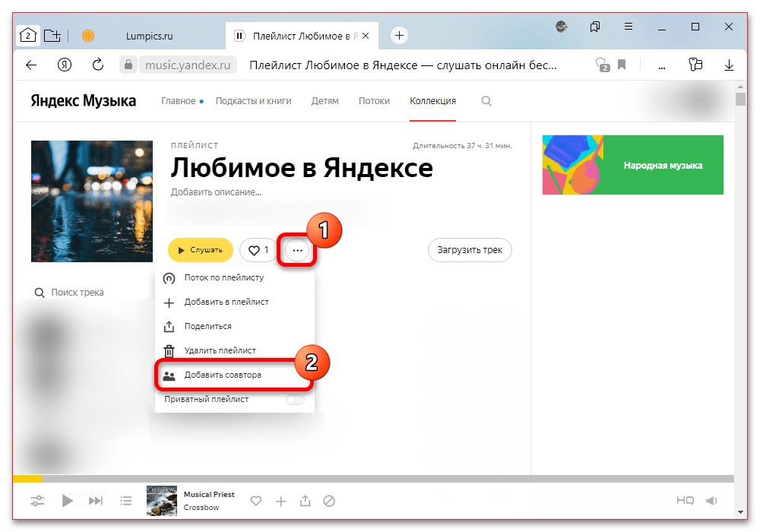The height and width of the screenshot is (532, 760).
Task: Open the browser bookmarks collections icon
Action: 595,27
